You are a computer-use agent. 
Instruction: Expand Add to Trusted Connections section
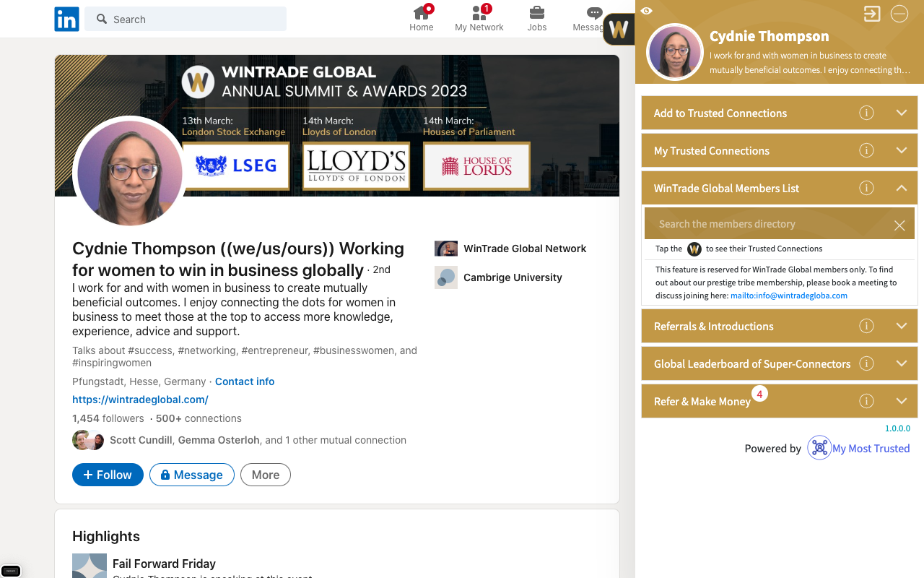click(902, 113)
